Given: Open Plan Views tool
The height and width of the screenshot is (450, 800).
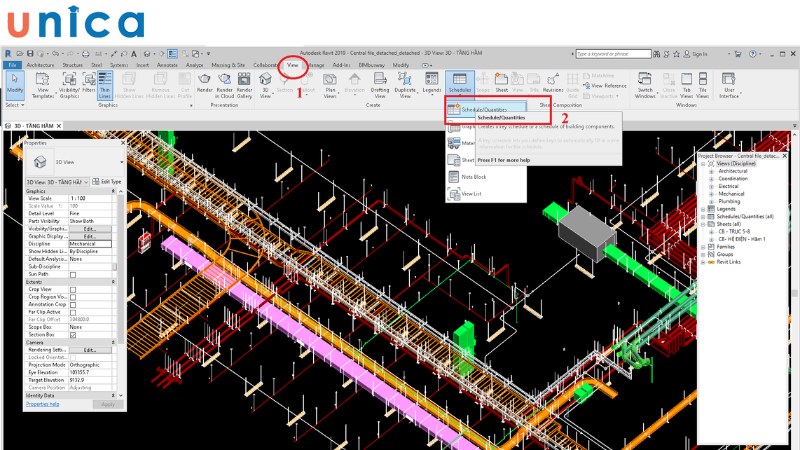Looking at the screenshot, I should click(x=330, y=85).
